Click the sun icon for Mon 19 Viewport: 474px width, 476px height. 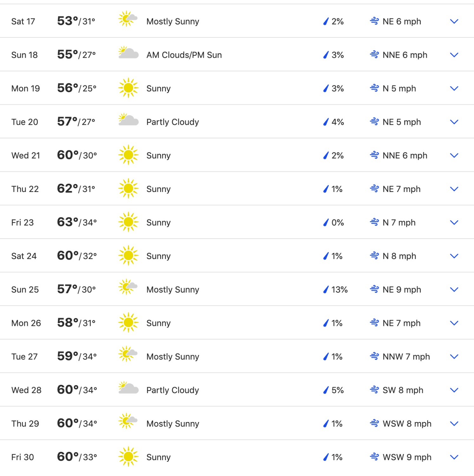[x=128, y=88]
